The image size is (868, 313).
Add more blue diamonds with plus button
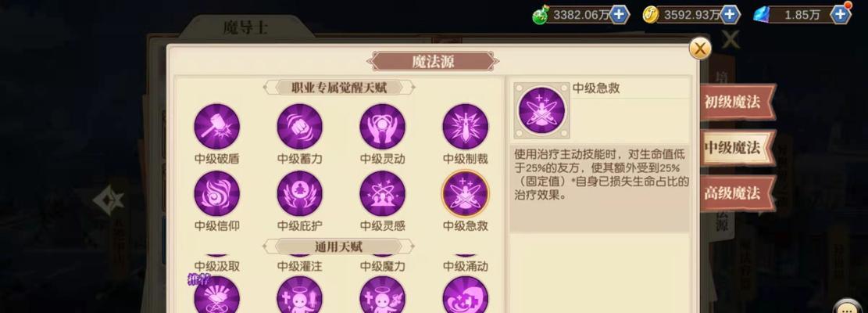[841, 14]
